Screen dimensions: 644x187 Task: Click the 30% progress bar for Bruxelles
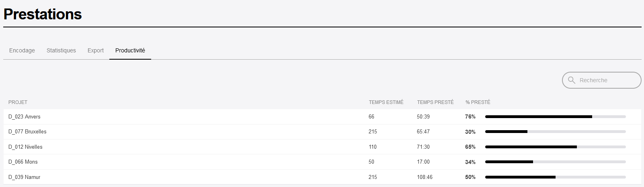pyautogui.click(x=556, y=132)
